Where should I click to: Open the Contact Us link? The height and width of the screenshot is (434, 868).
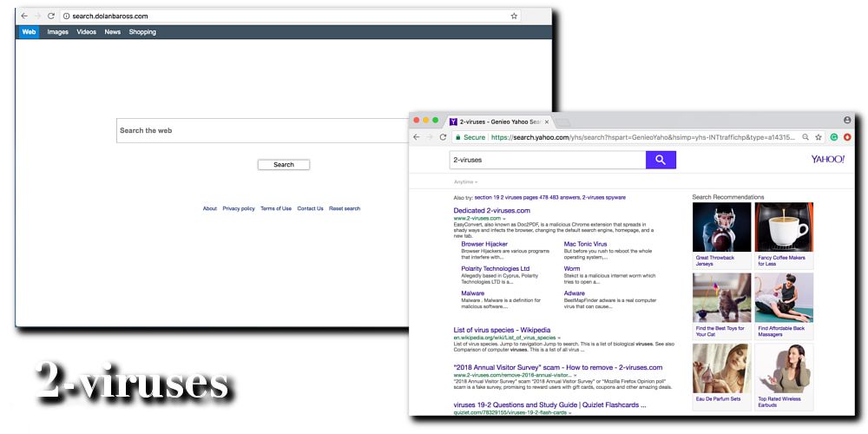pos(310,208)
